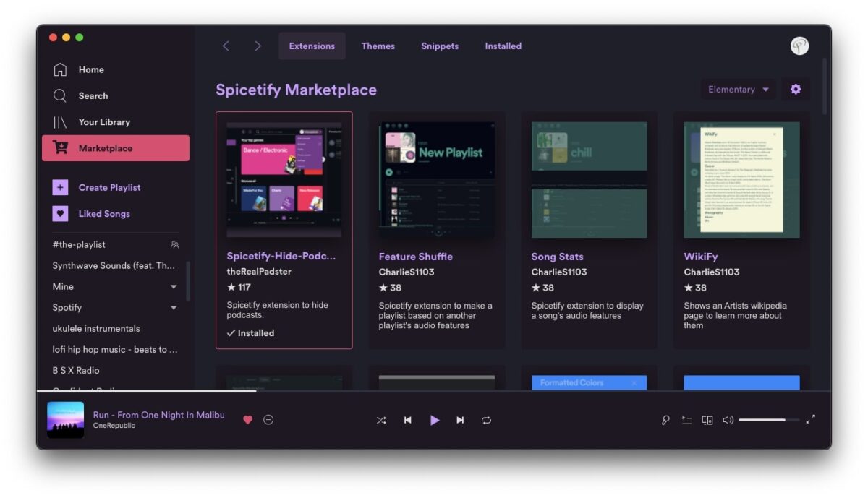Unlike the currently playing song

coord(247,419)
